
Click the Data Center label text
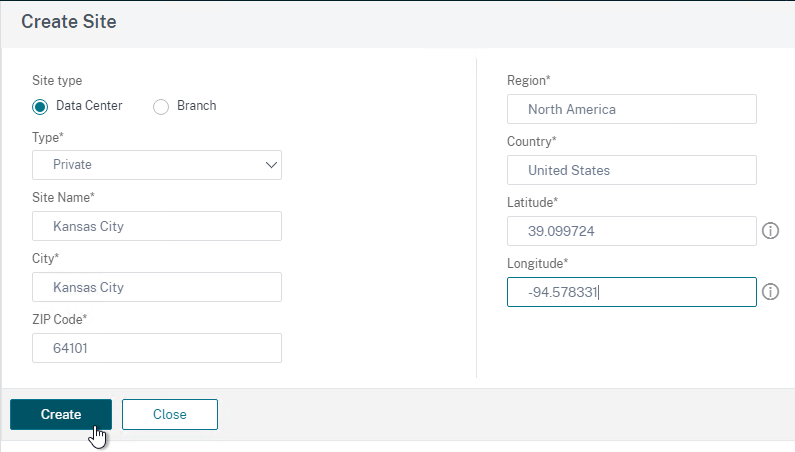(x=89, y=106)
